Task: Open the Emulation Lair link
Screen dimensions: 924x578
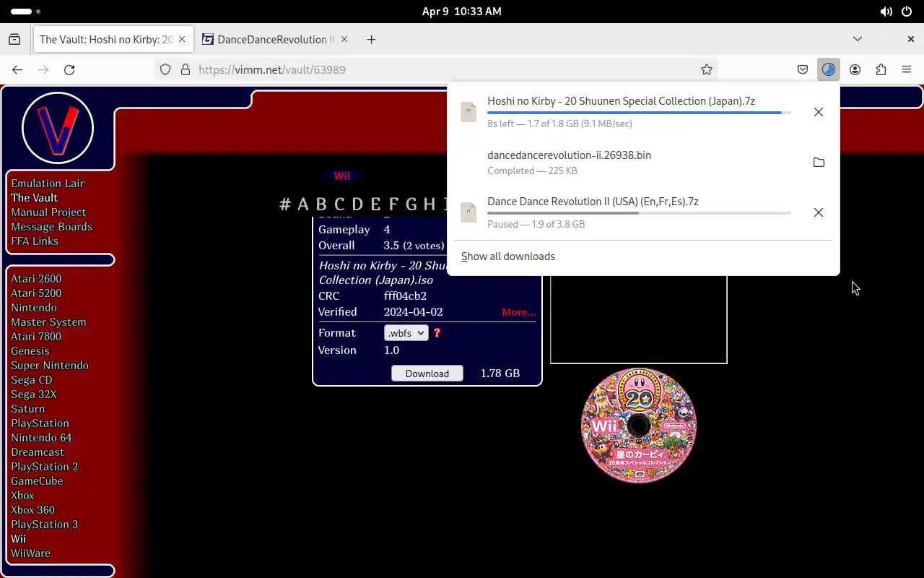Action: [48, 184]
